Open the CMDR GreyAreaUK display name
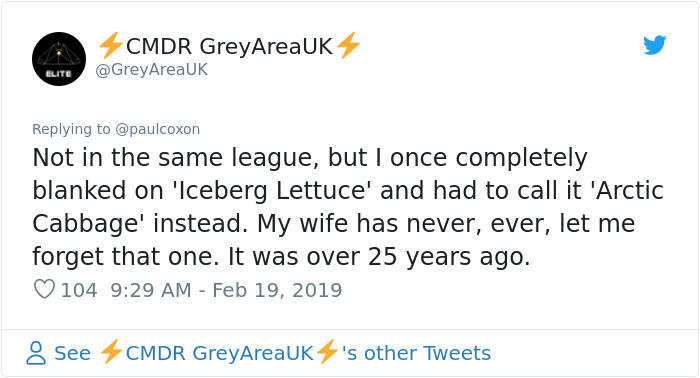The height and width of the screenshot is (378, 700). pos(229,46)
